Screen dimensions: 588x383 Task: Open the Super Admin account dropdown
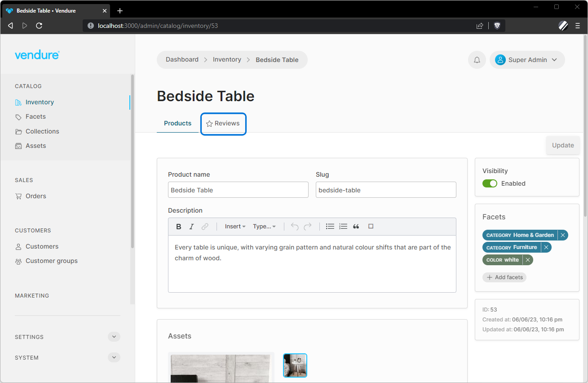(x=527, y=59)
